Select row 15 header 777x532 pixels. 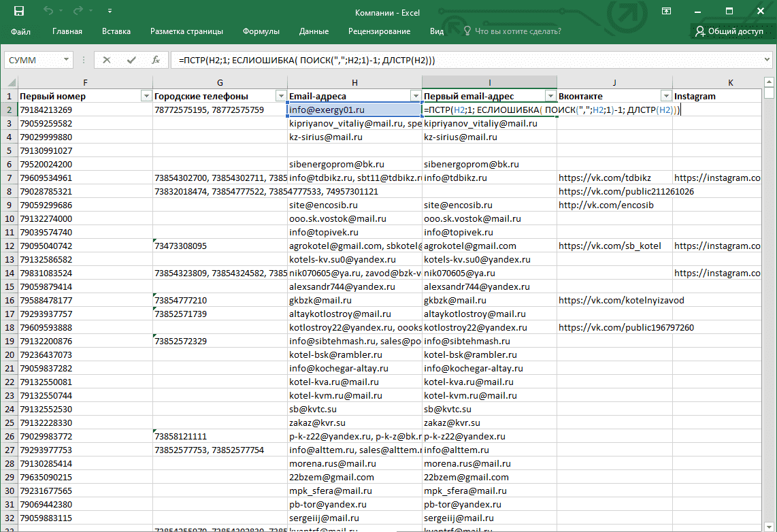pos(10,287)
